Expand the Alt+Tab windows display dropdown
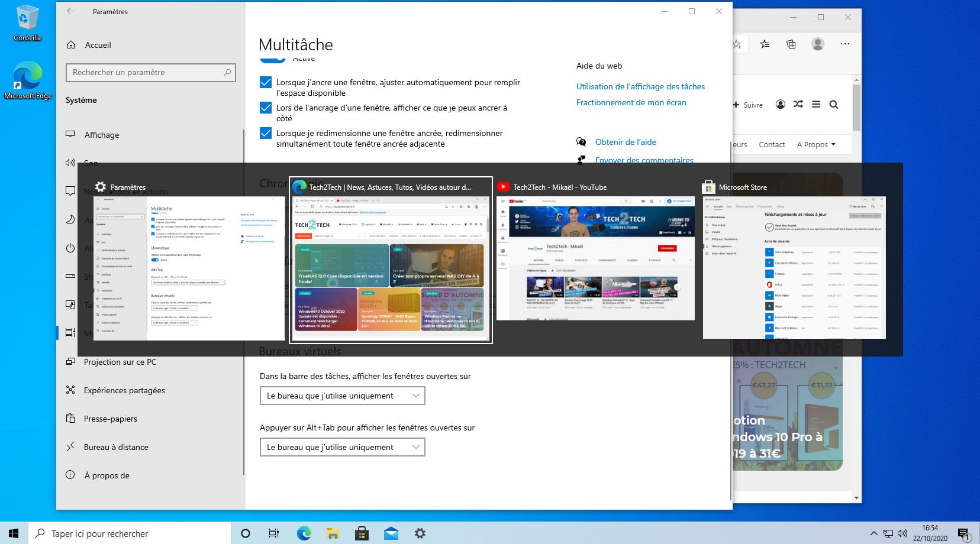The image size is (980, 544). (x=343, y=447)
